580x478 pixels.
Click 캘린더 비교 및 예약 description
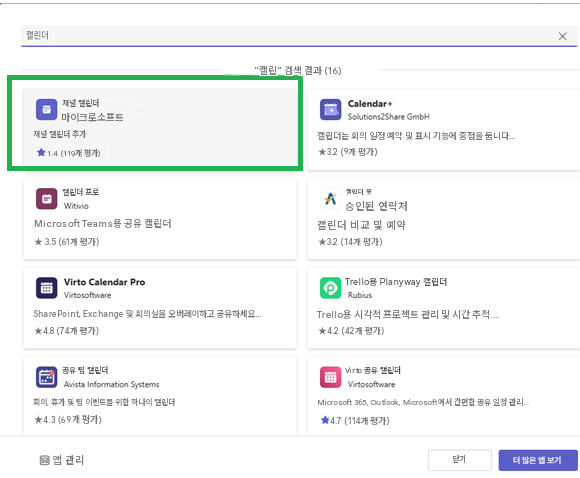point(361,225)
